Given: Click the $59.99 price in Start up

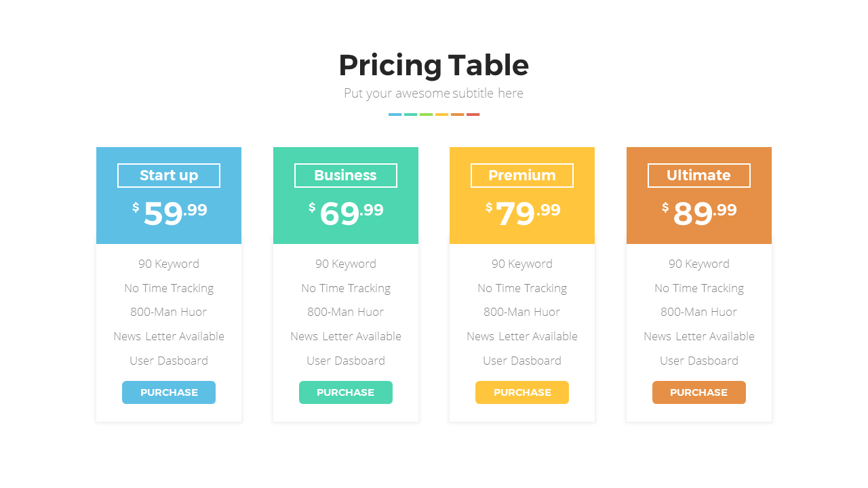Looking at the screenshot, I should click(x=170, y=213).
